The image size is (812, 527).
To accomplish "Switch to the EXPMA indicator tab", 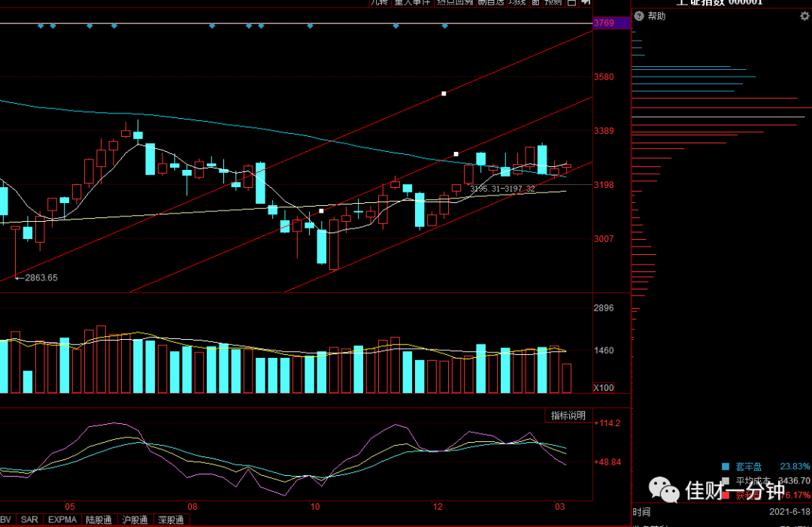I will tap(62, 519).
